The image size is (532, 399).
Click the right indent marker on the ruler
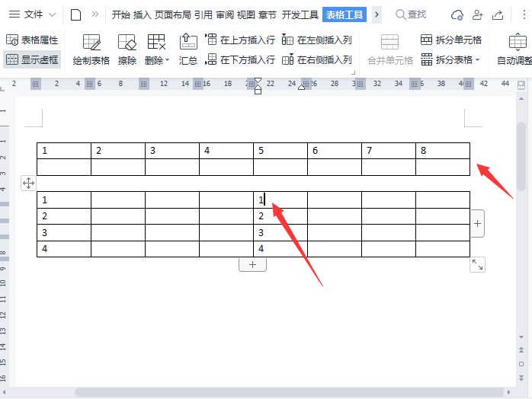(x=301, y=88)
